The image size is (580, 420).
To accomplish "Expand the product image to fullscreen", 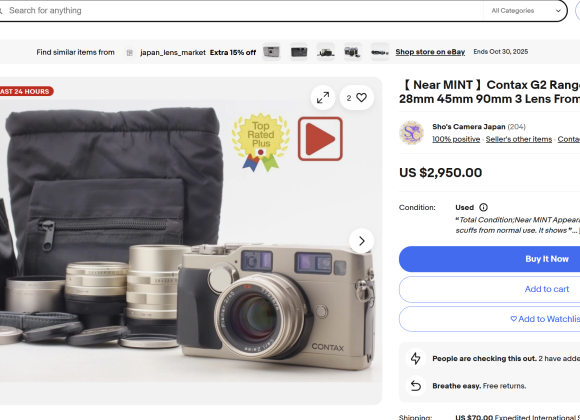I will 323,98.
